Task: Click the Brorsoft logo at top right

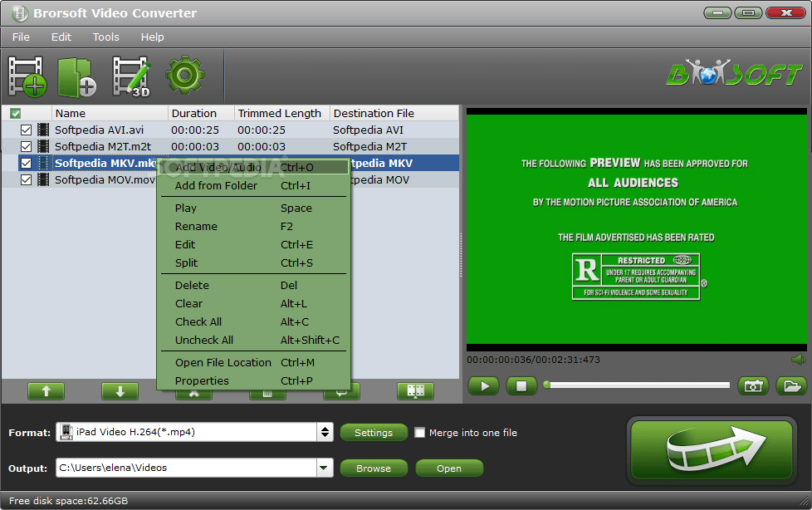Action: click(734, 74)
